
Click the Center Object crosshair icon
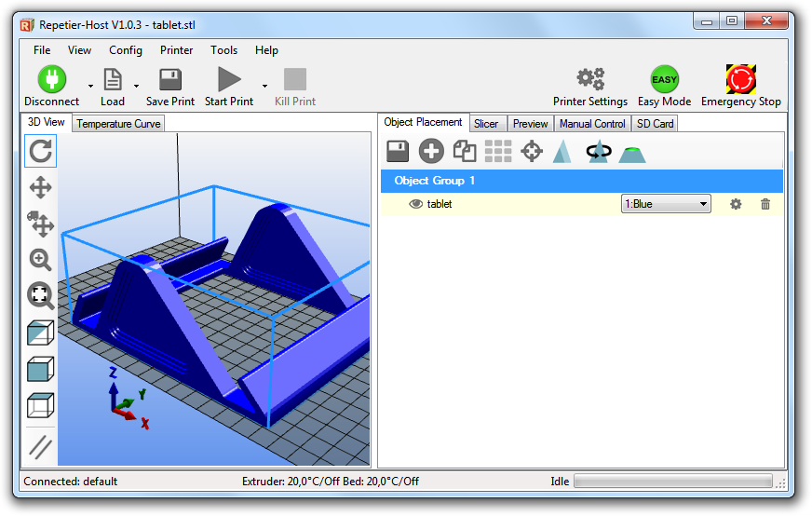point(532,152)
